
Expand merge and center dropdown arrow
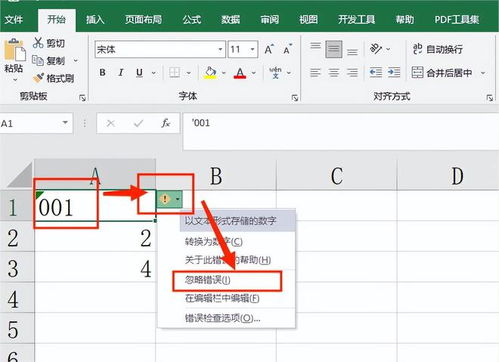pyautogui.click(x=483, y=73)
